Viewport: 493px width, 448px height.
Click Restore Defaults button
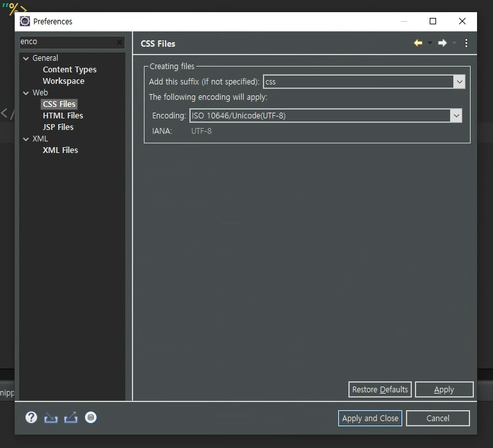pyautogui.click(x=380, y=390)
